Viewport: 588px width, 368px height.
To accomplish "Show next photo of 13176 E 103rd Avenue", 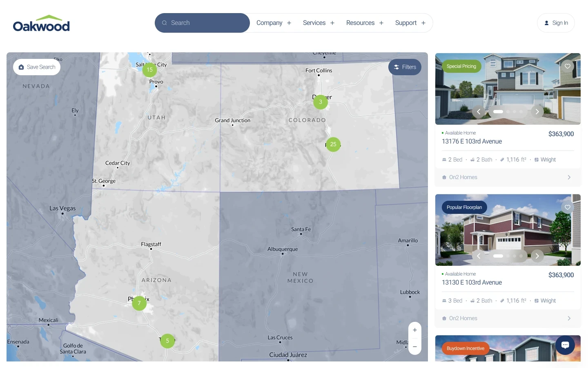I will (537, 112).
